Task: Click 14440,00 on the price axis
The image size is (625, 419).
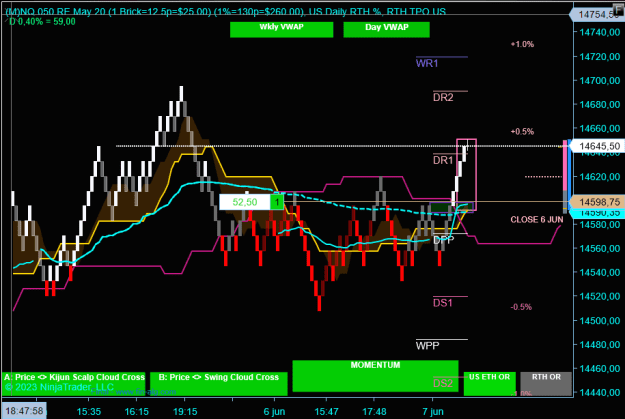Action: [599, 392]
